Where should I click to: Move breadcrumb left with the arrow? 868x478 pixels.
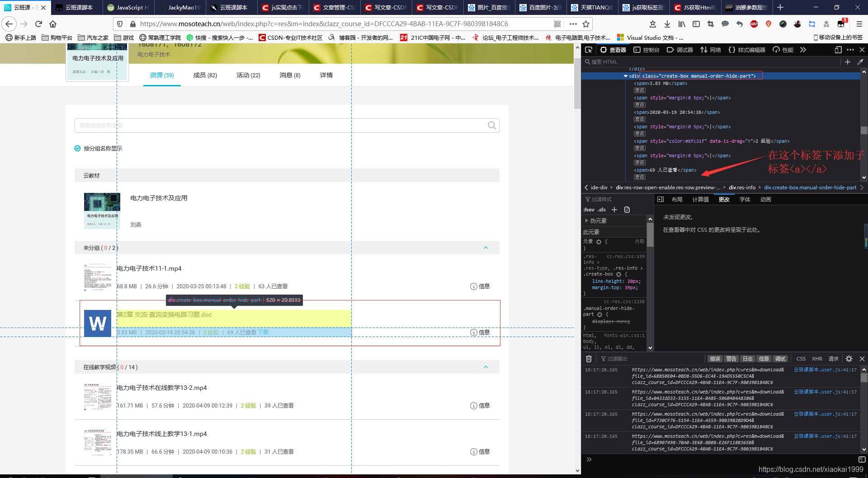pos(586,187)
